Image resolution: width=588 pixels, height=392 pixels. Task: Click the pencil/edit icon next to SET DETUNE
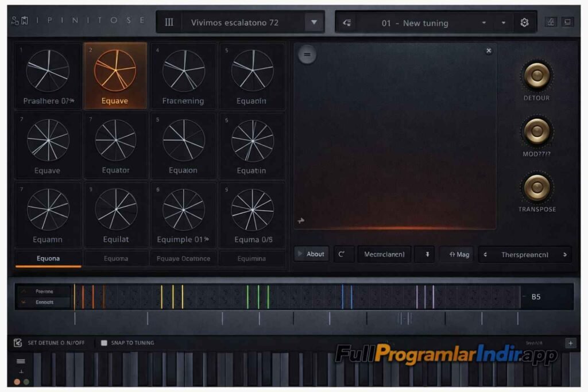[17, 342]
